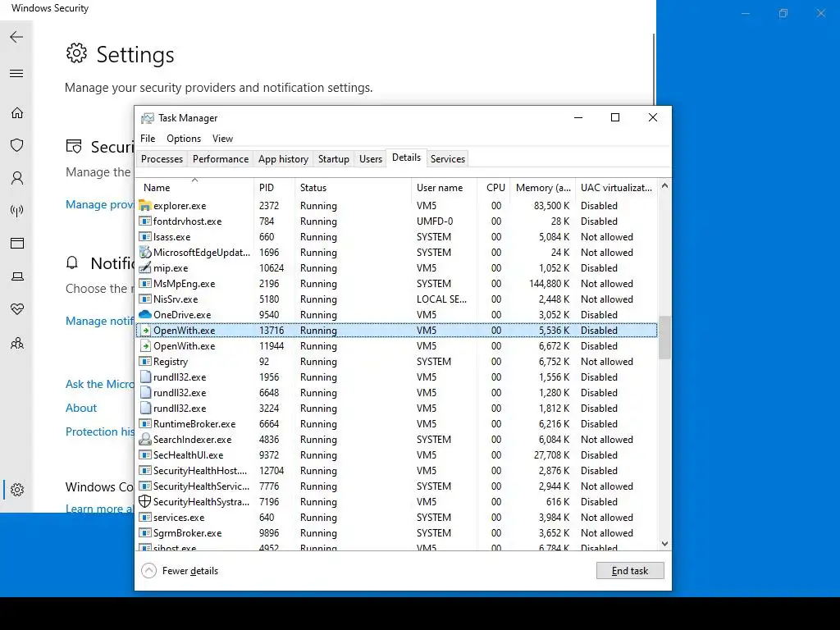The width and height of the screenshot is (840, 630).
Task: Select fontdrvhost.exe process
Action: click(397, 221)
